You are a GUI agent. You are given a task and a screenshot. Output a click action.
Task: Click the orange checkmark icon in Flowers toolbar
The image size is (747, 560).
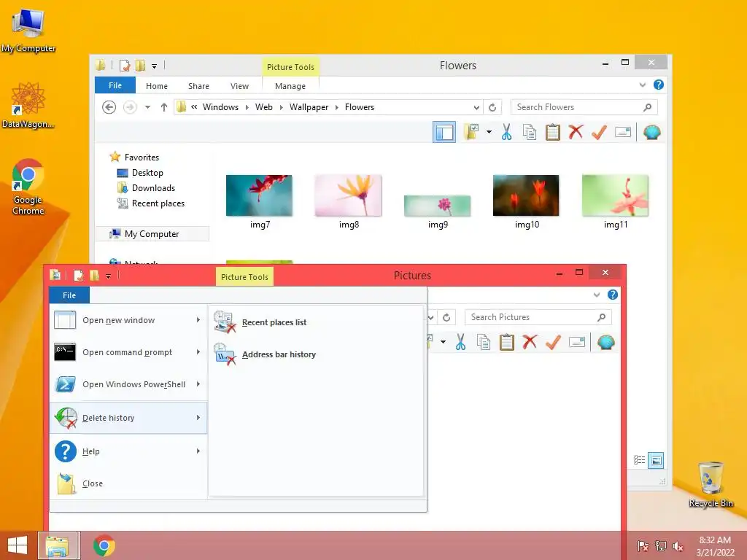(600, 132)
